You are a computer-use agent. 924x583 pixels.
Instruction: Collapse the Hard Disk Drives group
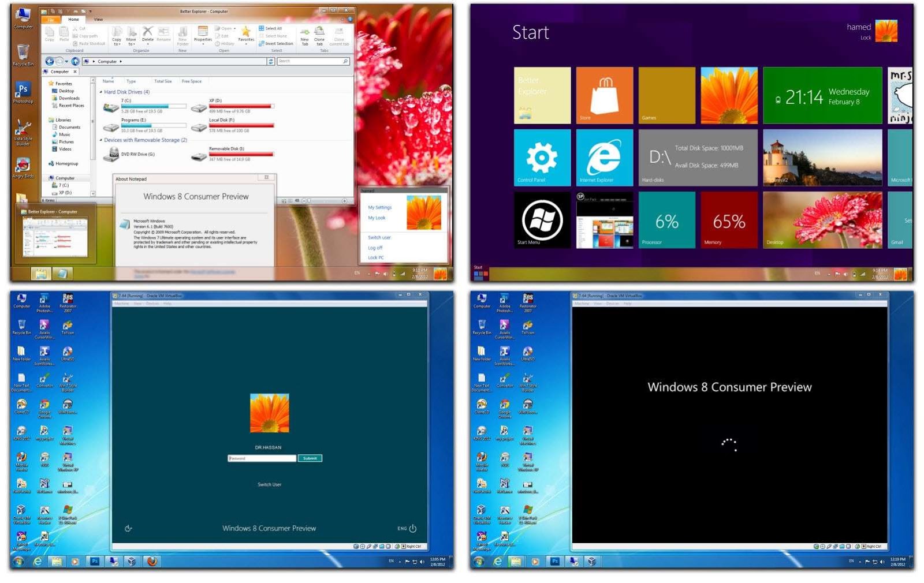coord(102,91)
